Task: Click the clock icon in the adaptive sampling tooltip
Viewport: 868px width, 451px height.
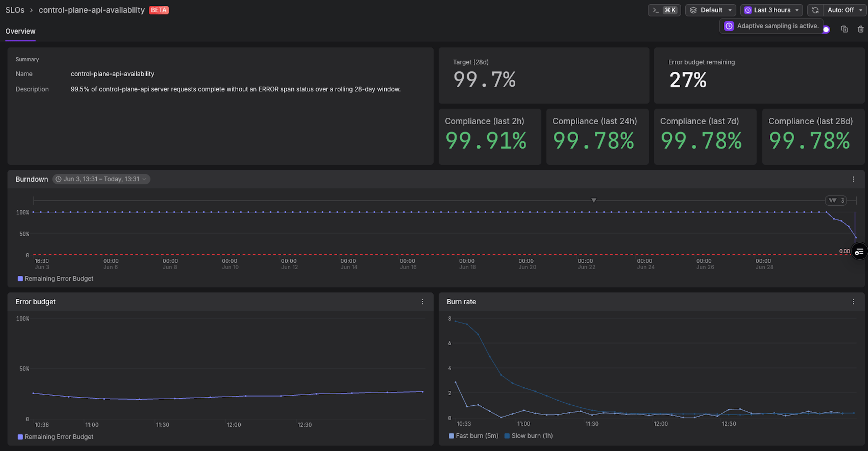Action: coord(729,26)
